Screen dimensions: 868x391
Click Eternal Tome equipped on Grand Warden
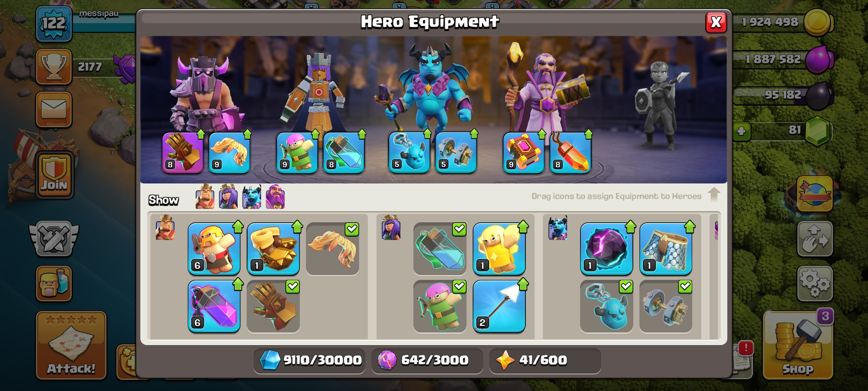(x=524, y=152)
